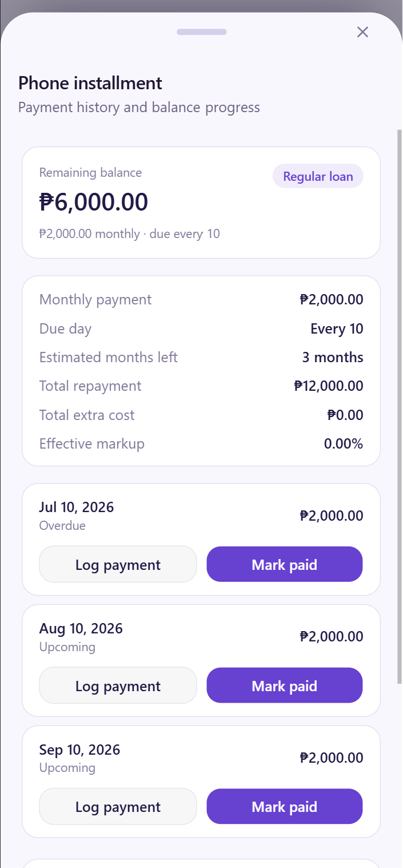This screenshot has height=868, width=403.
Task: Mark the Sep 10, 2026 installment paid
Action: 285,807
